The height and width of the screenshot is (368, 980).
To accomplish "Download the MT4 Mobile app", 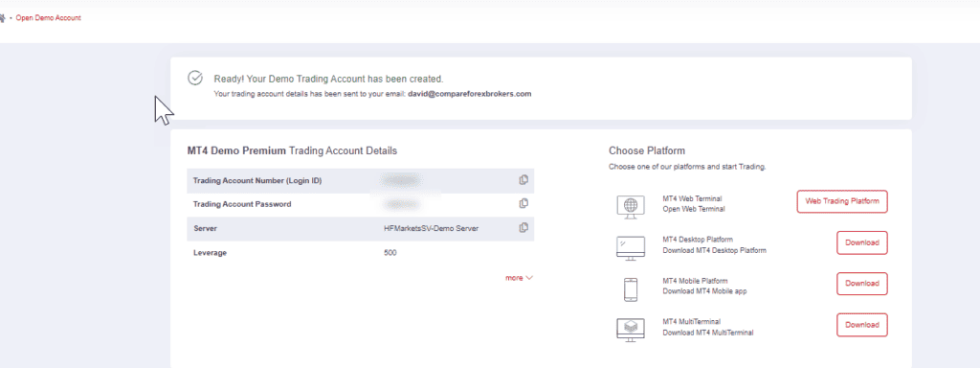I will tap(862, 284).
